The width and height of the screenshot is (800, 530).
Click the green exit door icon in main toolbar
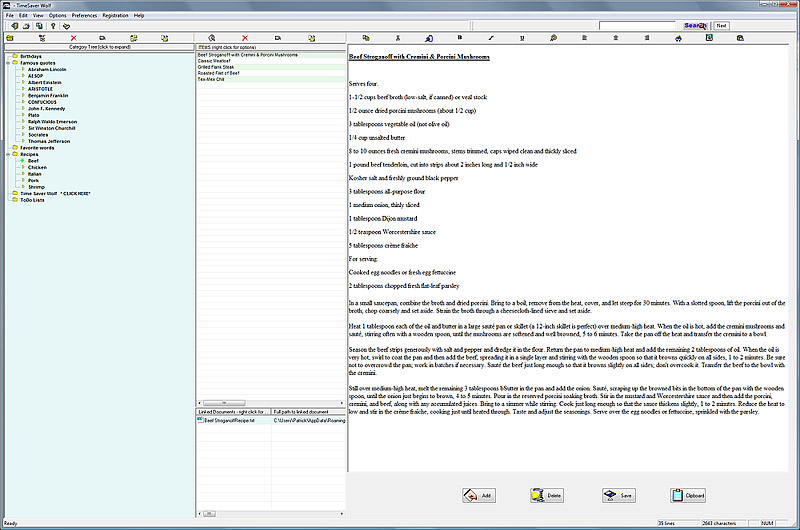click(14, 26)
